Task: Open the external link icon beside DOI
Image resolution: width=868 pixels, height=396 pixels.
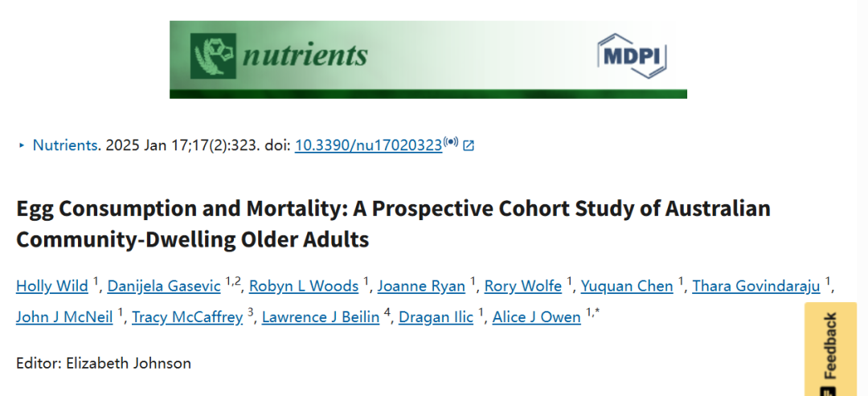Action: click(469, 145)
